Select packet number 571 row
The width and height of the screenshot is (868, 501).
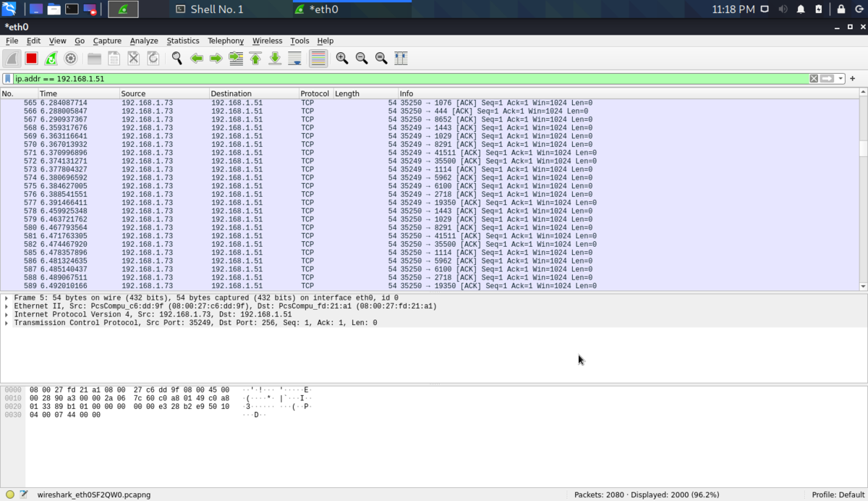point(430,153)
